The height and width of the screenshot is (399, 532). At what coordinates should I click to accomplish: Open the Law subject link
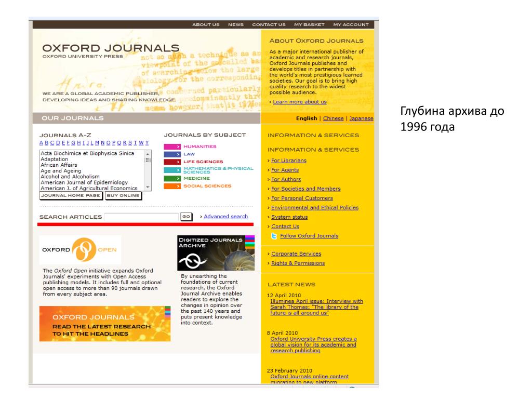pyautogui.click(x=189, y=154)
